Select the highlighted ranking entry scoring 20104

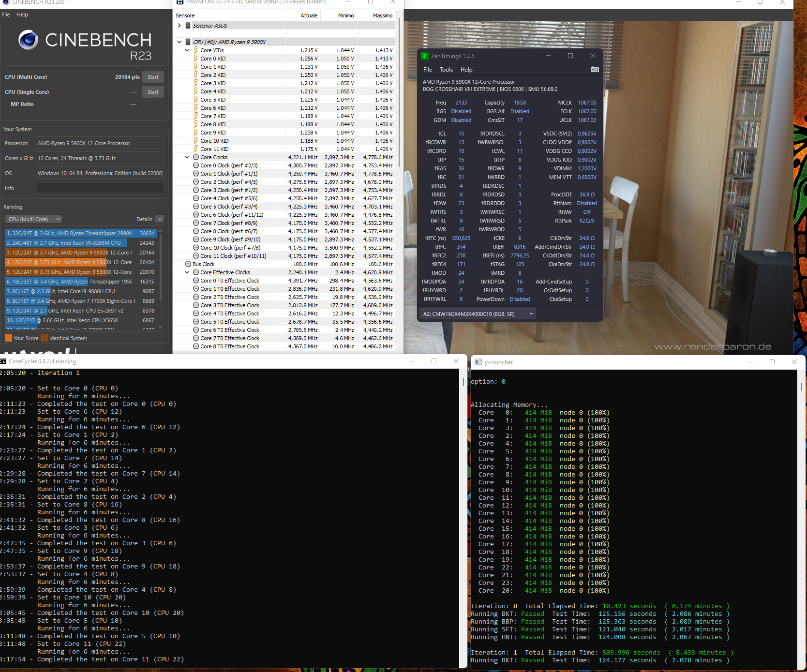click(80, 262)
